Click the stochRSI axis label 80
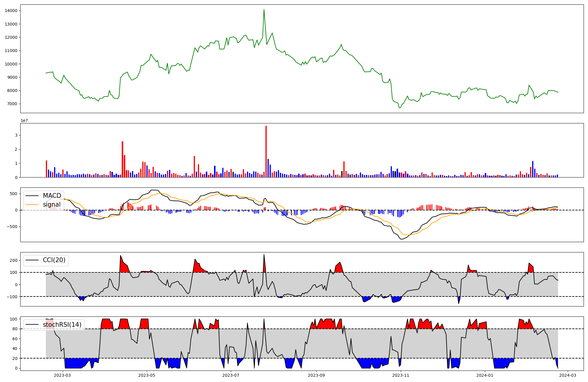588x382 pixels. (x=15, y=329)
